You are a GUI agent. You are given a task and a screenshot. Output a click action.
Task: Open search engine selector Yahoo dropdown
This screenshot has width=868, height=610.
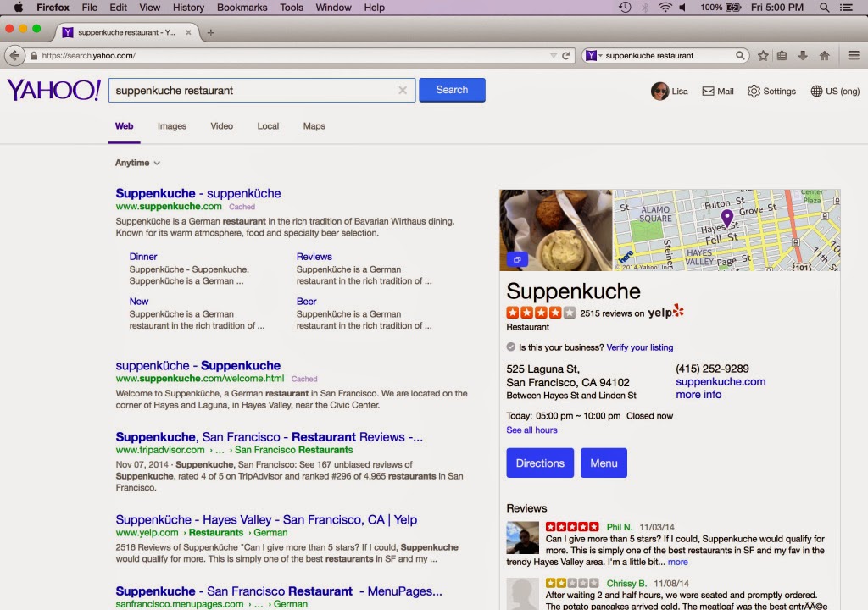tap(594, 55)
